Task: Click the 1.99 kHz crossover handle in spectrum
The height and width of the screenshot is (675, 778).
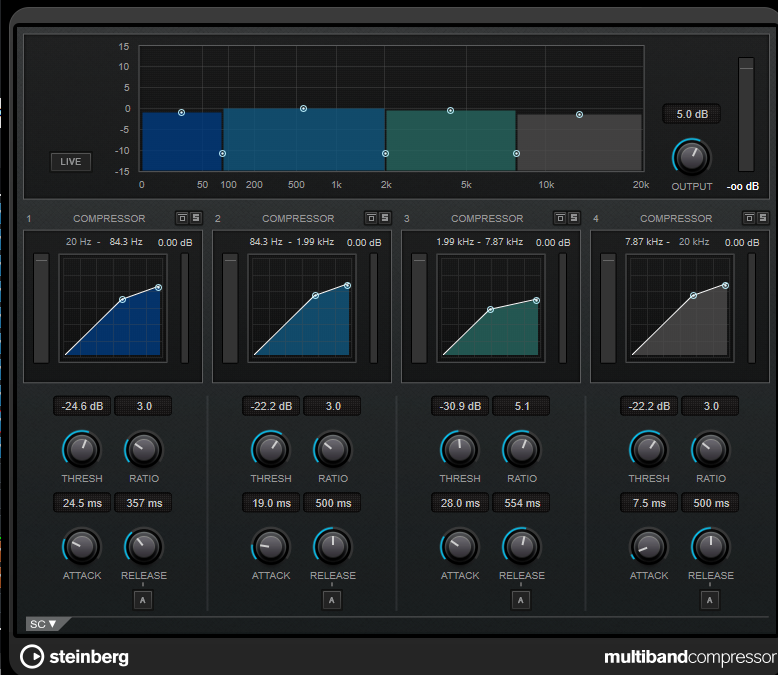Action: pos(386,153)
